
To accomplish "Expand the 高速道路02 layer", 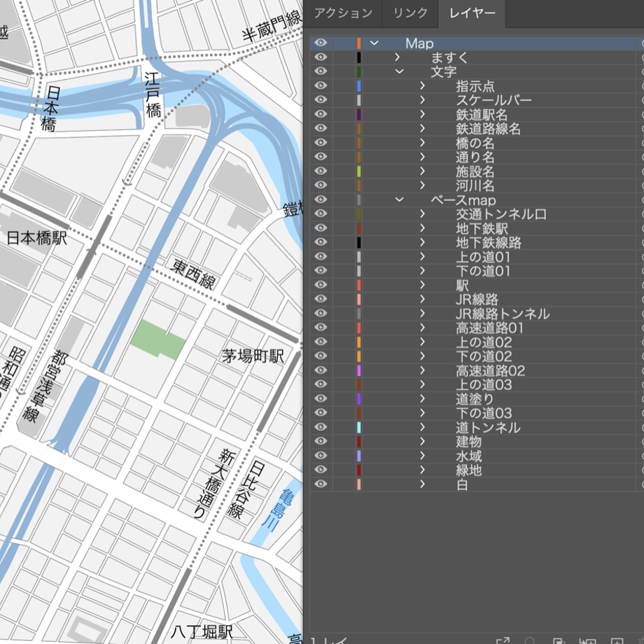I will [422, 370].
